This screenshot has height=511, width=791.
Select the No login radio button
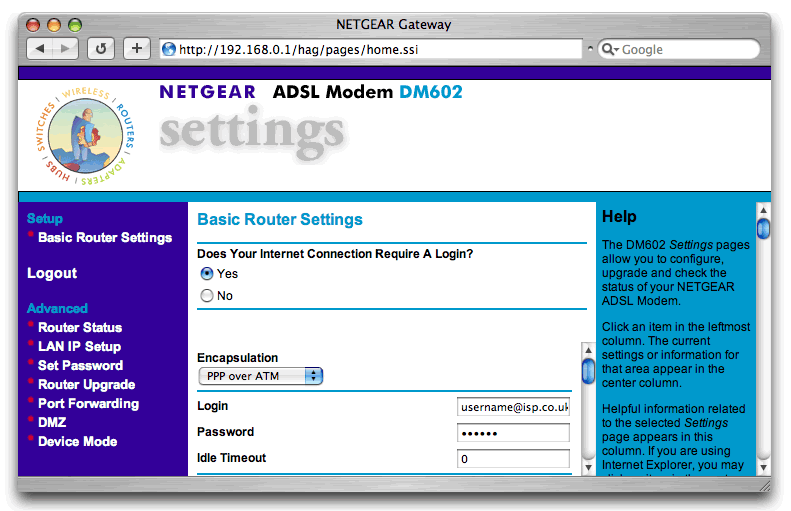tap(207, 296)
